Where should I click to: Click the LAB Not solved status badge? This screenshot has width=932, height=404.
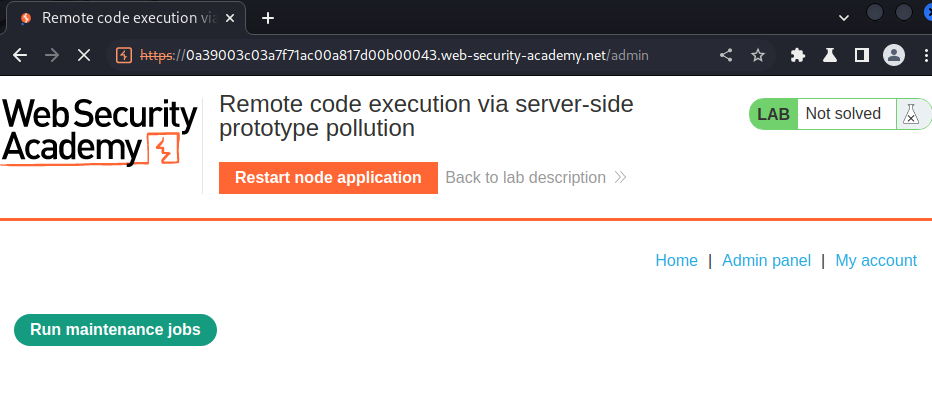(x=840, y=113)
